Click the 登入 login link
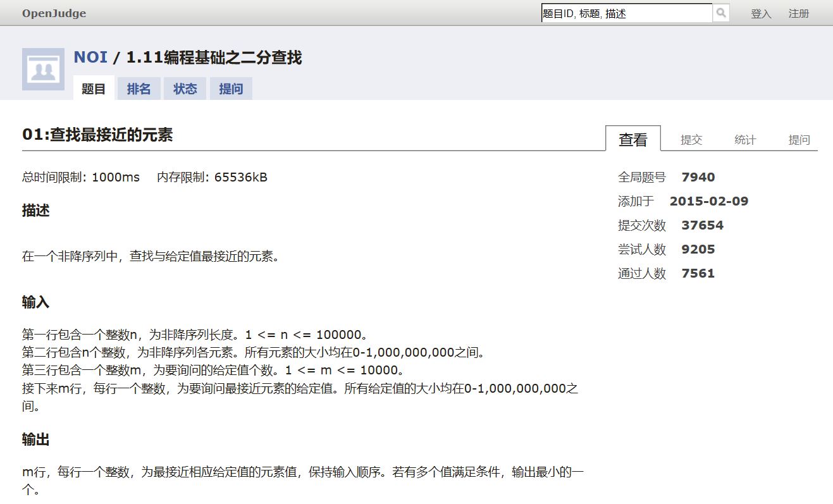Viewport: 833px width, 504px height. click(761, 13)
